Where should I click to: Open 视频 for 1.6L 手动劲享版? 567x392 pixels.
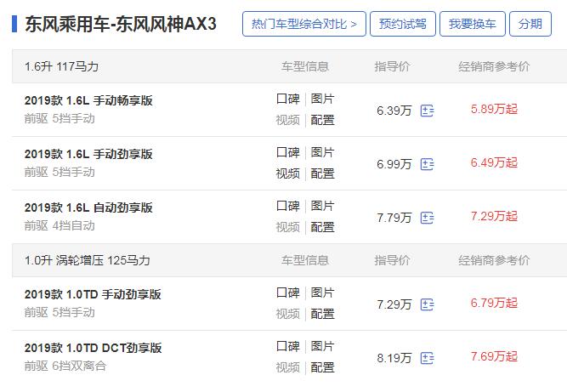pyautogui.click(x=288, y=173)
